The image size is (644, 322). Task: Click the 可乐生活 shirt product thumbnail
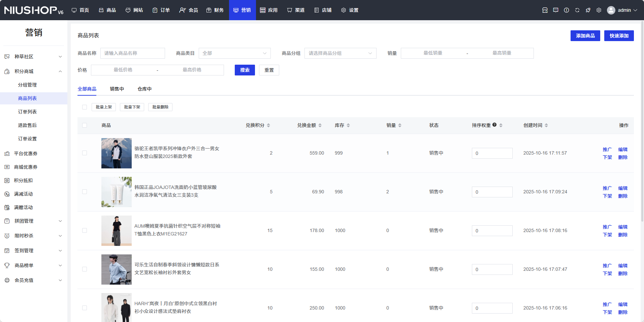(117, 269)
